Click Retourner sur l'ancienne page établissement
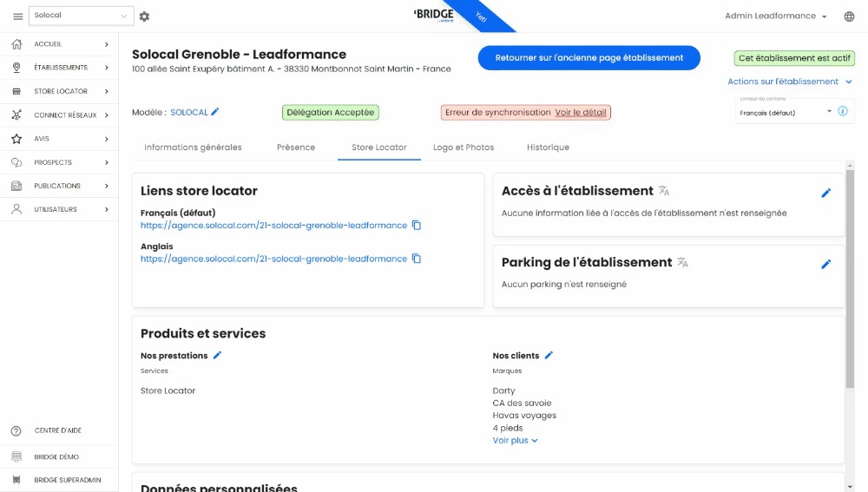This screenshot has height=492, width=868. pos(589,58)
